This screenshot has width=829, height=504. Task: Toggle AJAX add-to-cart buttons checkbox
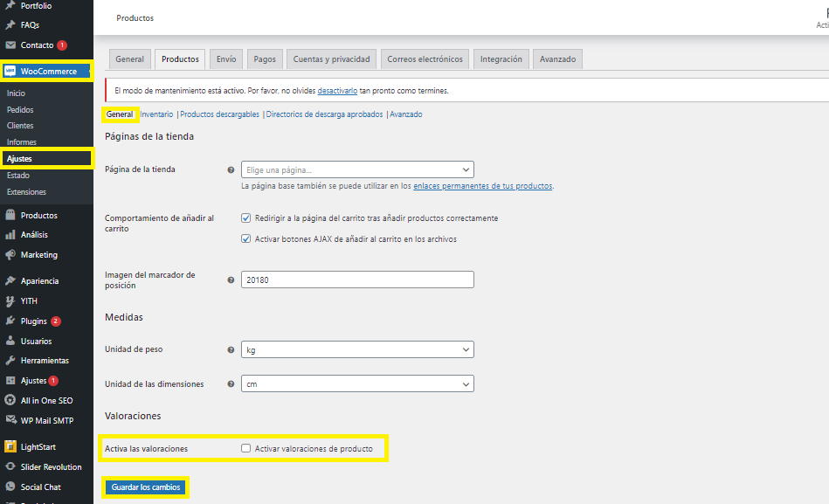246,239
